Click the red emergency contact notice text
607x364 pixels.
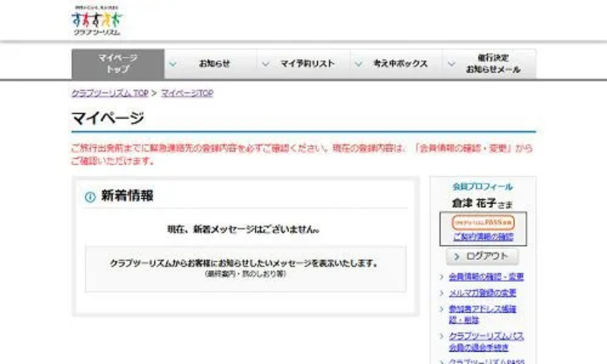coord(302,155)
